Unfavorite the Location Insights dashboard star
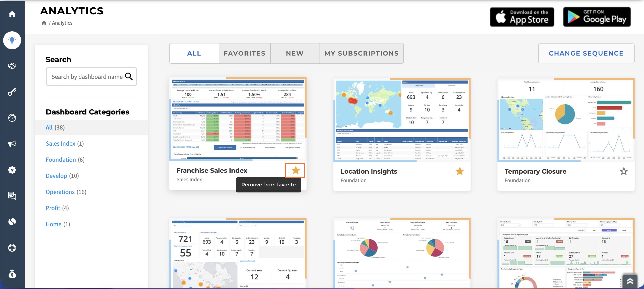Image resolution: width=644 pixels, height=289 pixels. click(x=460, y=171)
